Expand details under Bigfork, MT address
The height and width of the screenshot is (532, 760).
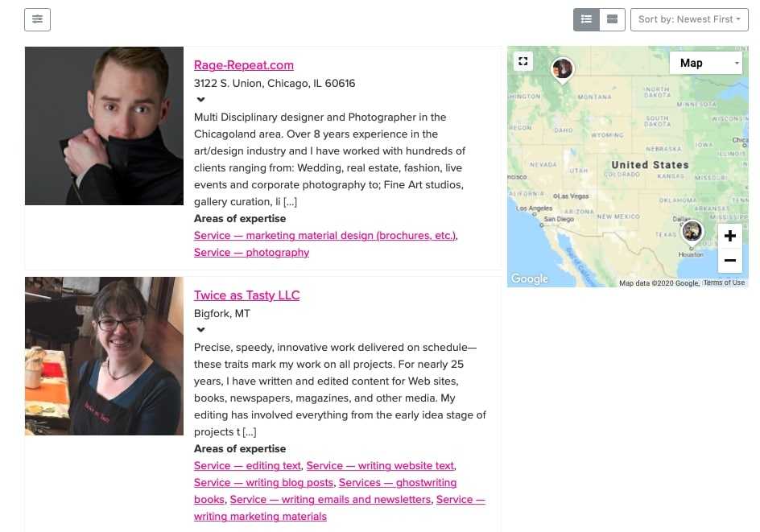(x=200, y=329)
